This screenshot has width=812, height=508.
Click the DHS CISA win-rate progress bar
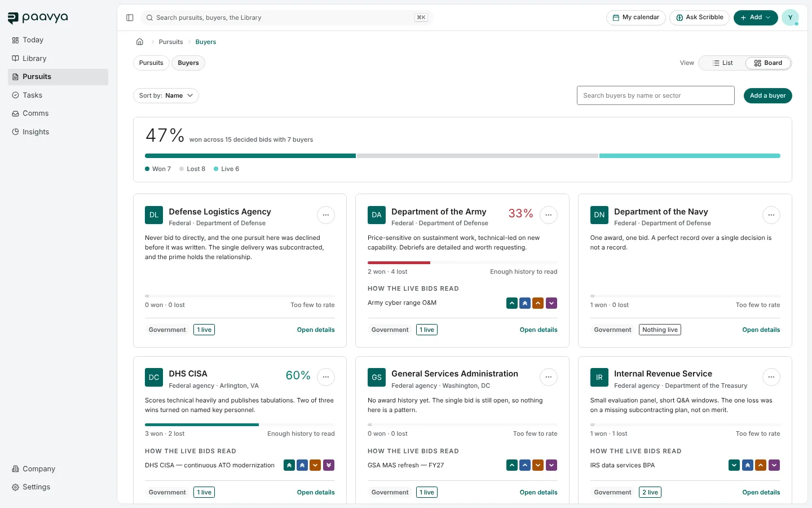pos(240,424)
